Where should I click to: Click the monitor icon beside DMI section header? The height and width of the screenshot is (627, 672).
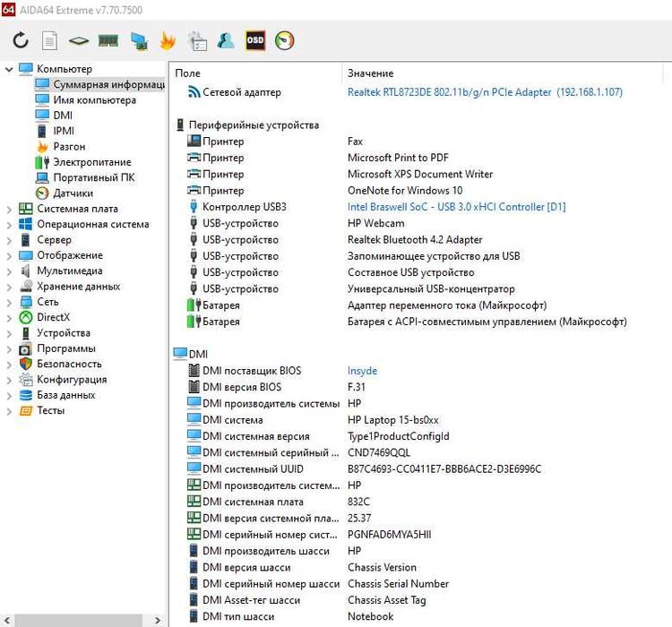click(180, 354)
